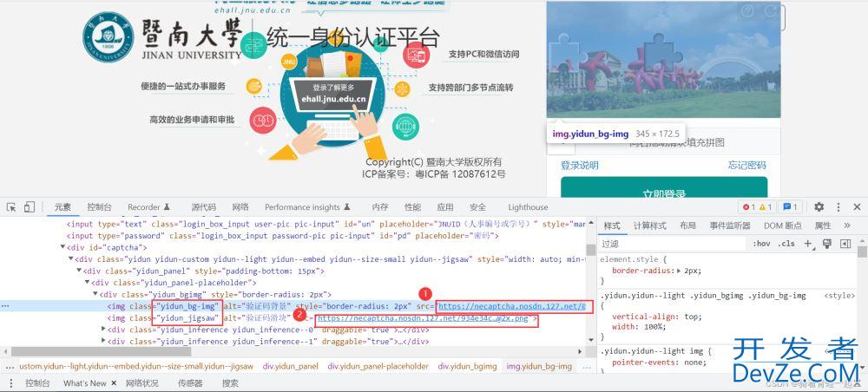Image resolution: width=868 pixels, height=392 pixels.
Task: Select the input type="text" DOM row
Action: (326, 224)
